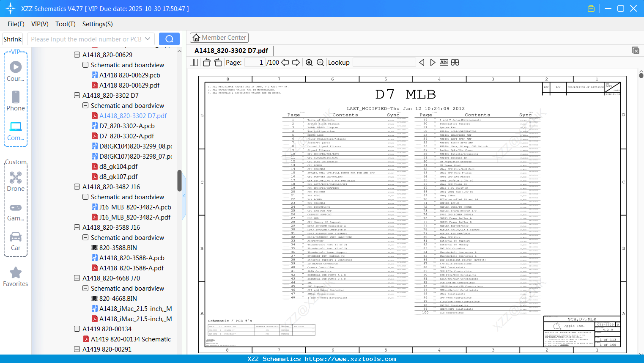Image resolution: width=644 pixels, height=363 pixels.
Task: Rotate the page clockwise
Action: pos(218,63)
